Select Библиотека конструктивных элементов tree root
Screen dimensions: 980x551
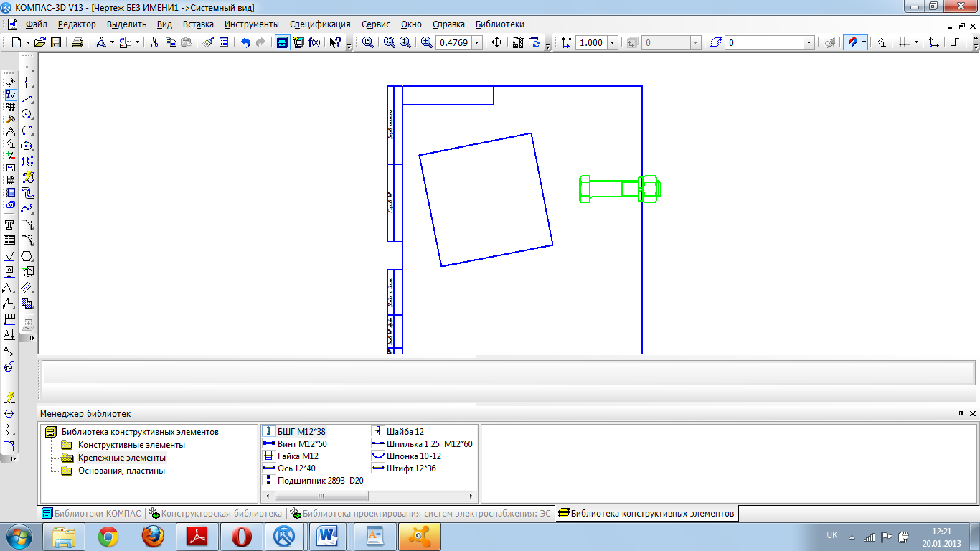[140, 432]
